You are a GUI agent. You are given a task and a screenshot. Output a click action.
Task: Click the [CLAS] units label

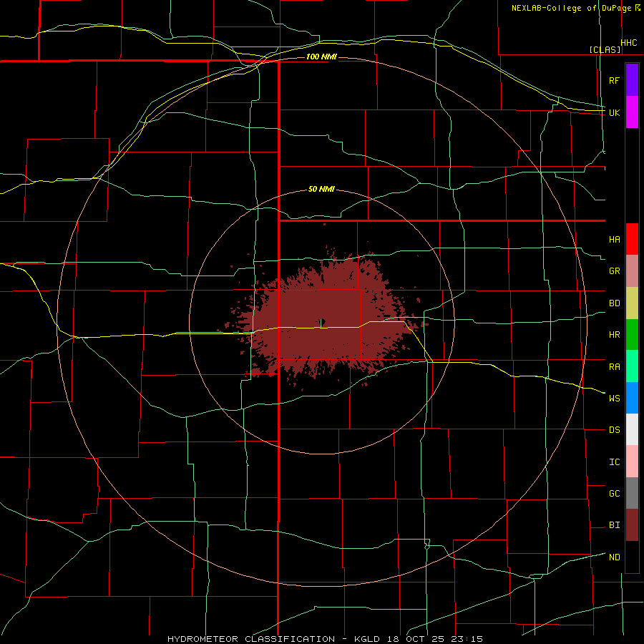[605, 49]
